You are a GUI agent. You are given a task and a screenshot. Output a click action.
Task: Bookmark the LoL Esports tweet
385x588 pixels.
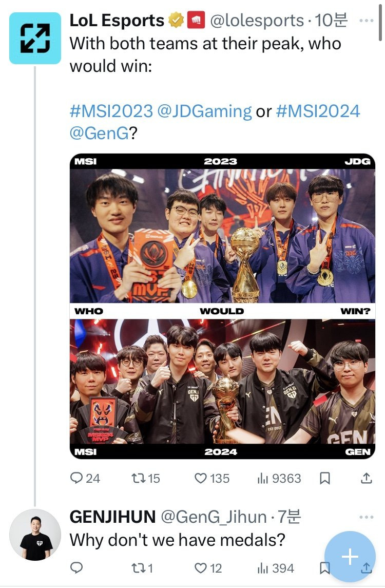click(324, 478)
